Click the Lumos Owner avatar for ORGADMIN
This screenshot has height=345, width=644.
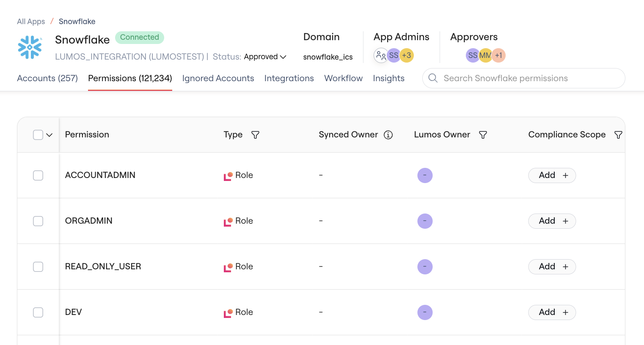coord(425,221)
